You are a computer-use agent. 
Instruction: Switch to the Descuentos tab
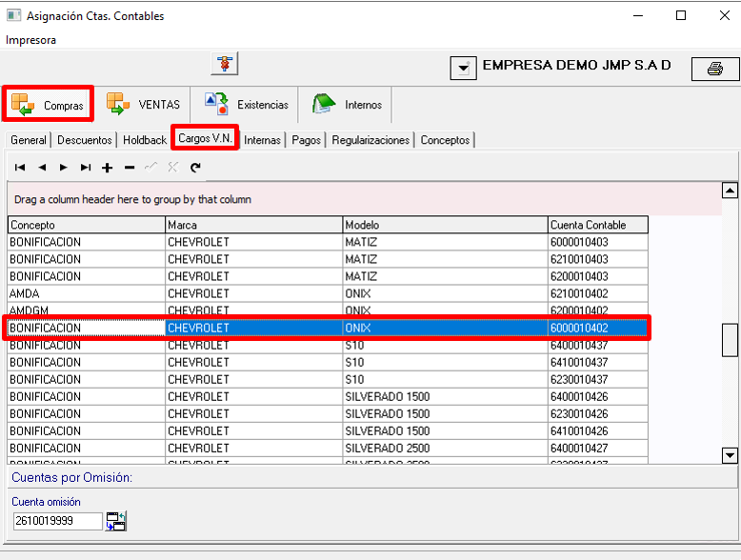pyautogui.click(x=85, y=140)
